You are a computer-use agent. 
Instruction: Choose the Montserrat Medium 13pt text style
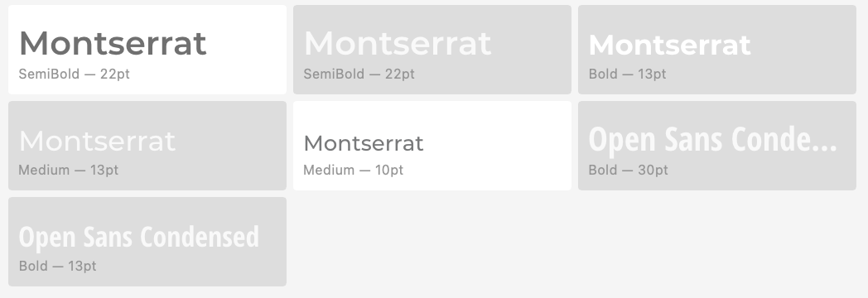click(x=147, y=146)
